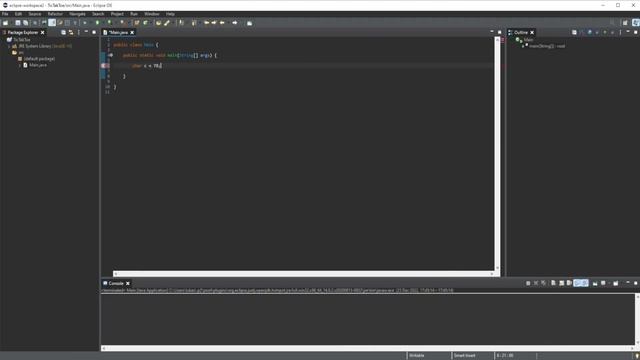Close the Console view

point(128,283)
